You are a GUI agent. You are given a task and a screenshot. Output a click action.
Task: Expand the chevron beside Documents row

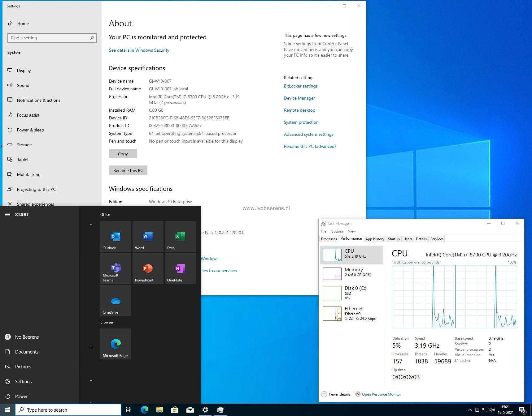click(x=91, y=347)
